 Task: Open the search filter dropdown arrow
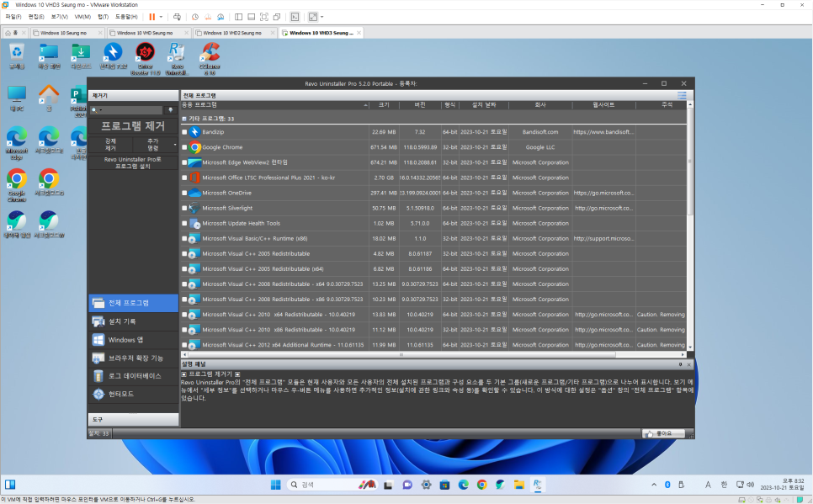tap(101, 110)
